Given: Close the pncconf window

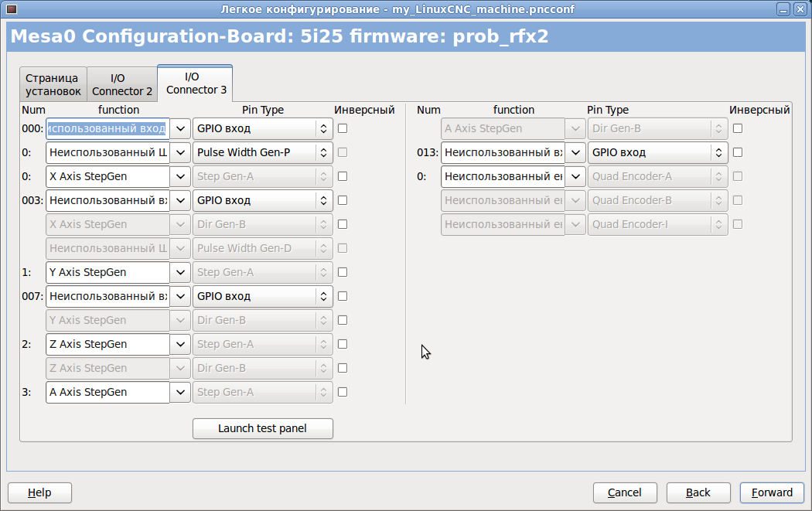Looking at the screenshot, I should [800, 9].
